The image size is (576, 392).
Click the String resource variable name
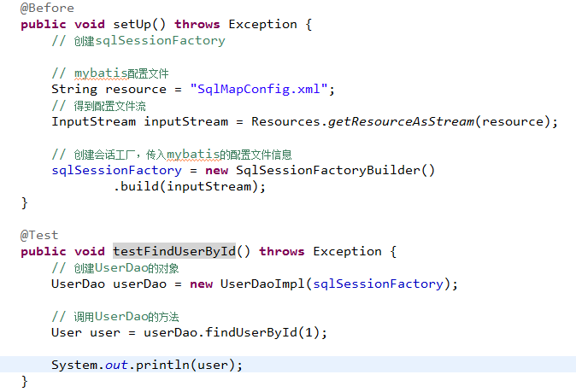[136, 89]
